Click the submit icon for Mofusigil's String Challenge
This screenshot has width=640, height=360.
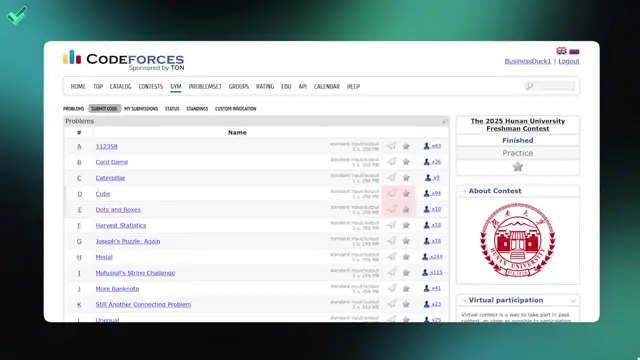[x=391, y=272]
